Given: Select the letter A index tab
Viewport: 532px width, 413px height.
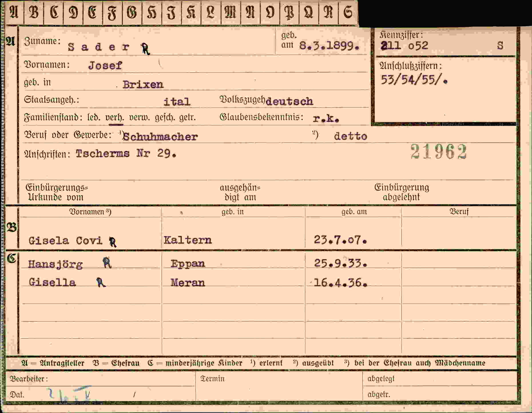Looking at the screenshot, I should pos(14,12).
